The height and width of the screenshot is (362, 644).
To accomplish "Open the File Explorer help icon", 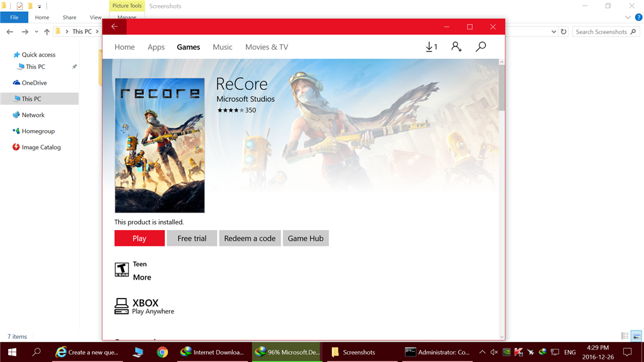I will point(639,17).
